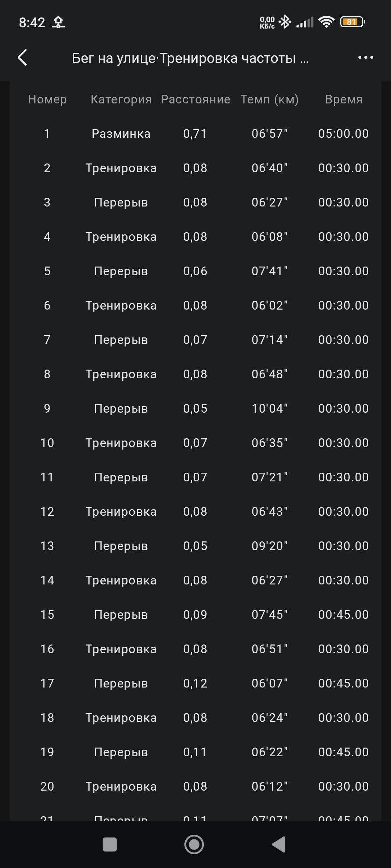The image size is (391, 868).
Task: Open the three-dot more options menu
Action: tap(366, 58)
